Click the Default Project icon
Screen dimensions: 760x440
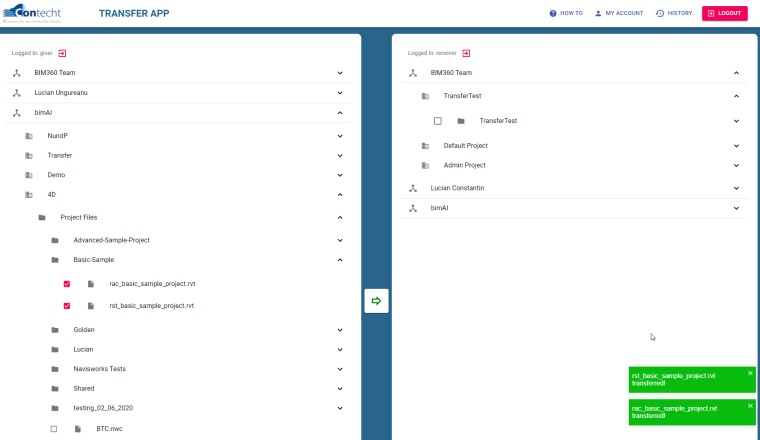click(x=426, y=146)
